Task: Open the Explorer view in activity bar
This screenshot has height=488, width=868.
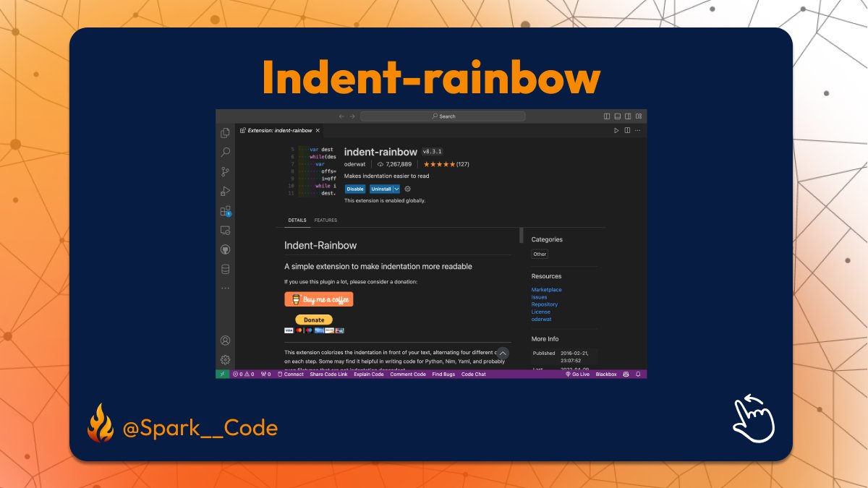Action: click(x=225, y=133)
